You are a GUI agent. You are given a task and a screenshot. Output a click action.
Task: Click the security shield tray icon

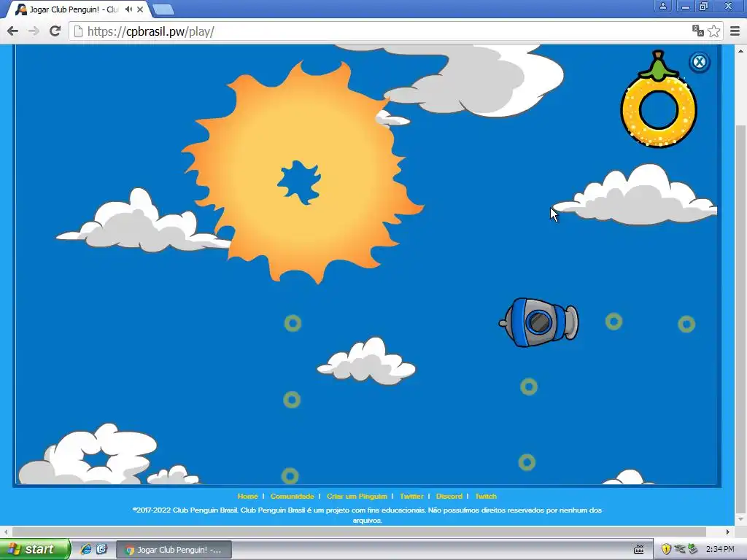tap(666, 550)
